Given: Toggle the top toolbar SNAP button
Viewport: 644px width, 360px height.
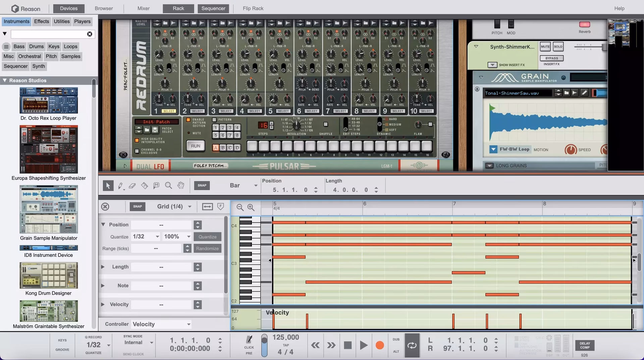Looking at the screenshot, I should (x=202, y=185).
